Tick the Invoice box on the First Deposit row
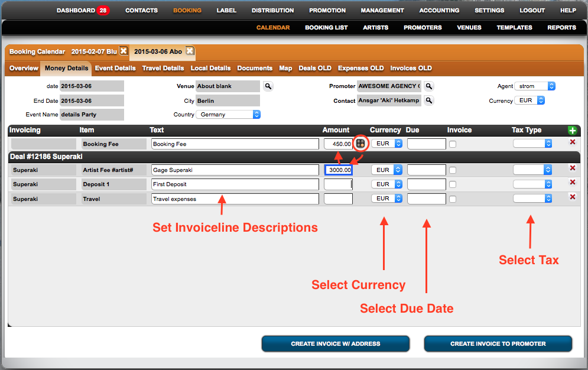This screenshot has height=370, width=588. pos(452,184)
